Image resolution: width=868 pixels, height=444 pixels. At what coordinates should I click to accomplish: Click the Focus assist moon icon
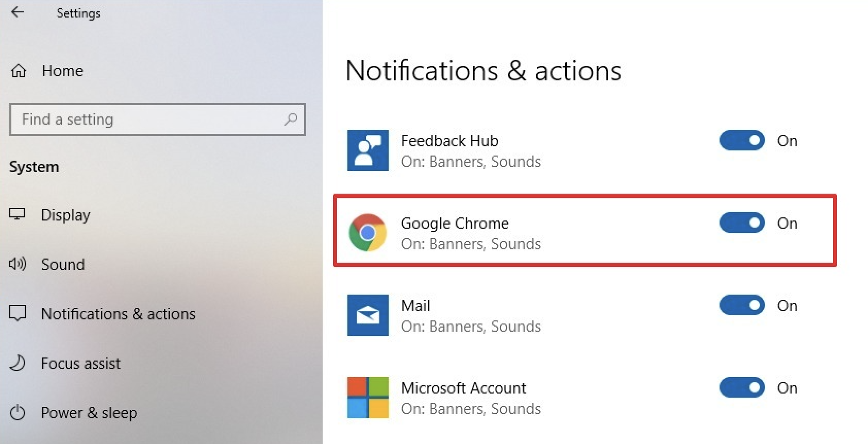point(18,363)
